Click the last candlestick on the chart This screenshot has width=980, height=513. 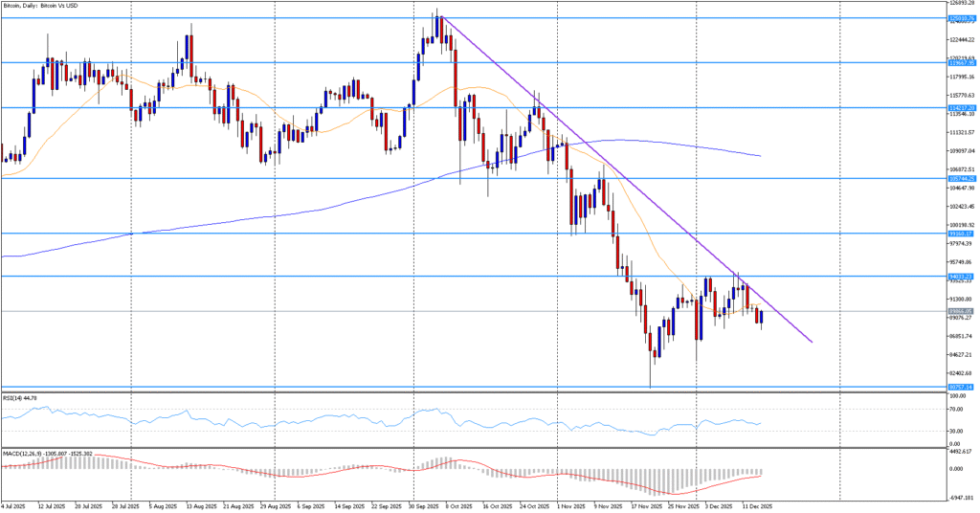click(761, 318)
